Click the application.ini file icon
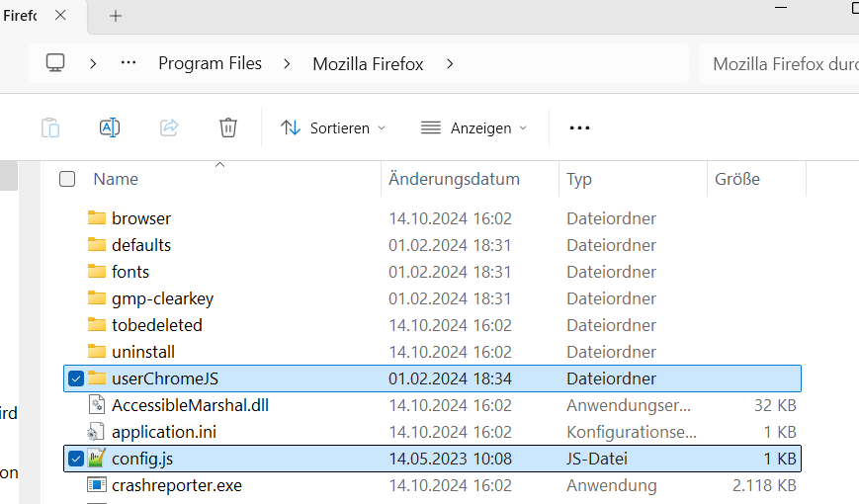 96,432
